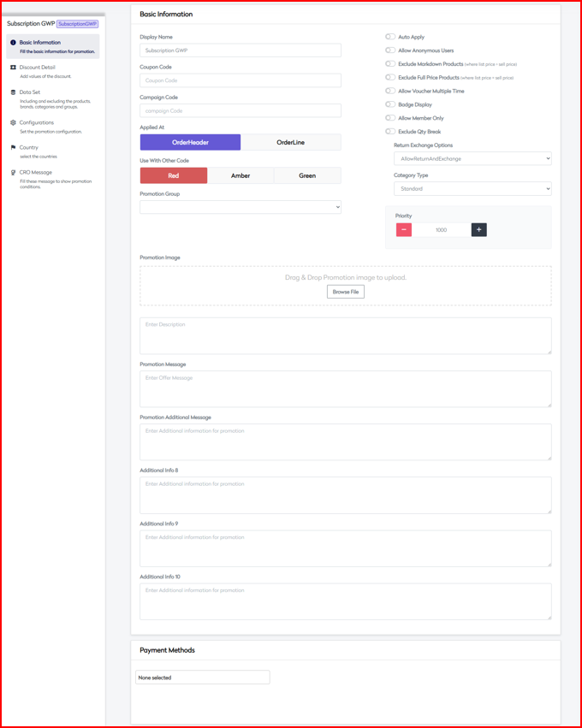This screenshot has width=582, height=728.
Task: Select the OrderLine applied-at option
Action: (x=290, y=143)
